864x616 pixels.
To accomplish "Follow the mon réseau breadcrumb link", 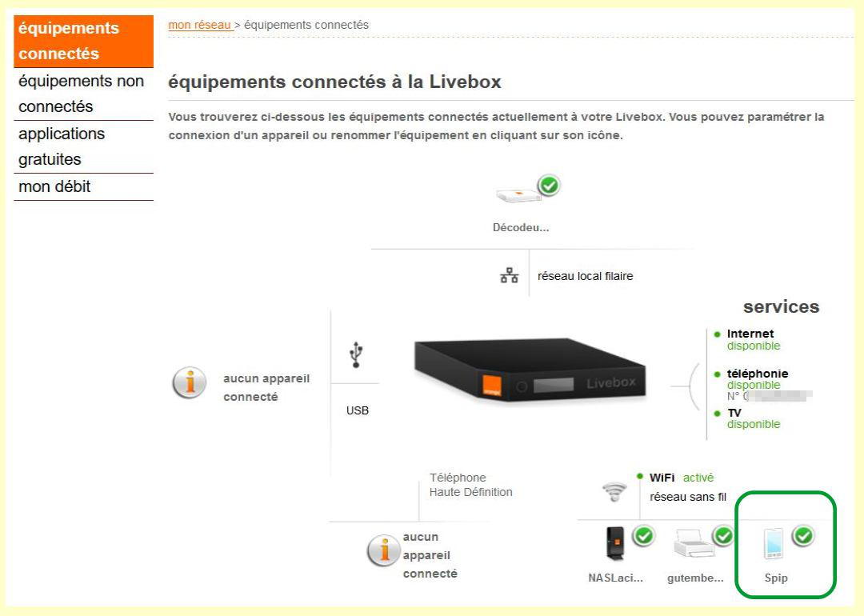I will [199, 25].
